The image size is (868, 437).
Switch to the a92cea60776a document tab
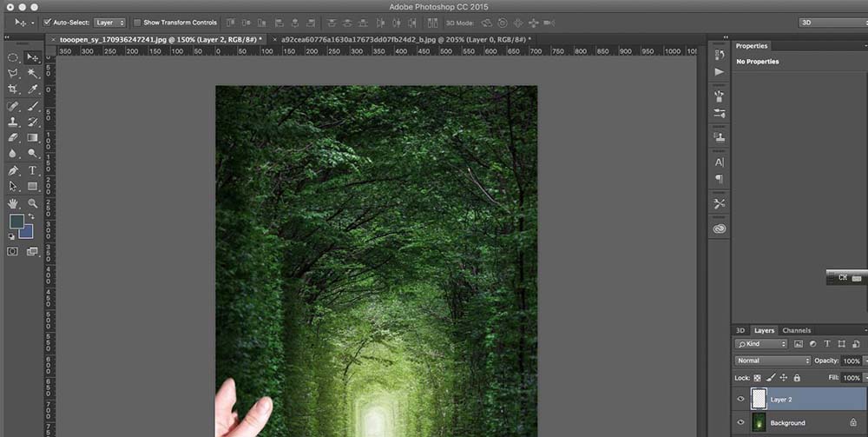(x=401, y=39)
